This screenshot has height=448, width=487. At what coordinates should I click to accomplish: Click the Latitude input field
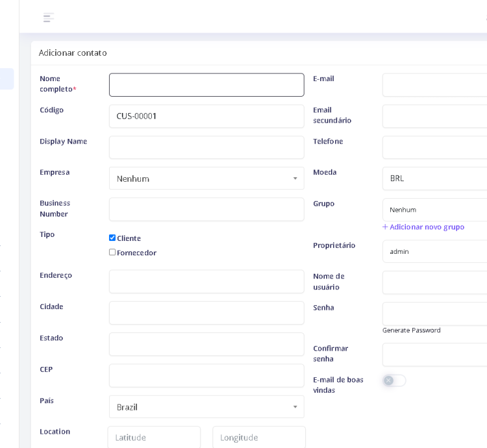(x=154, y=438)
